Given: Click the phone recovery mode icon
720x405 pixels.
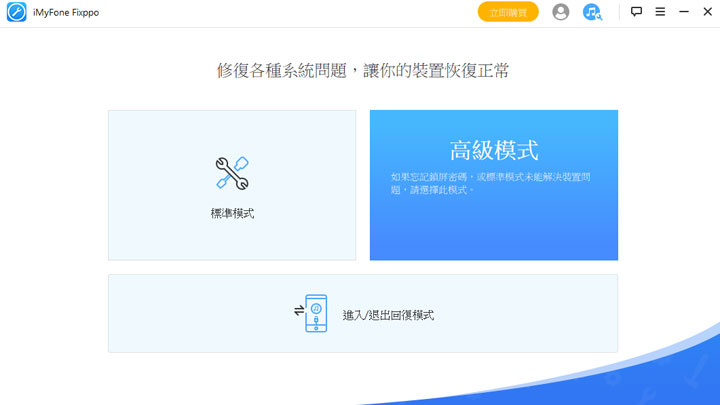Looking at the screenshot, I should (311, 313).
